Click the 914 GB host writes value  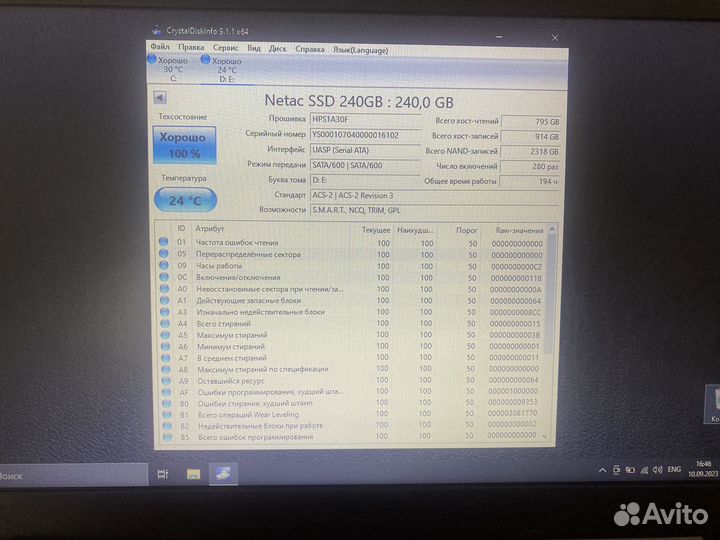(530, 137)
